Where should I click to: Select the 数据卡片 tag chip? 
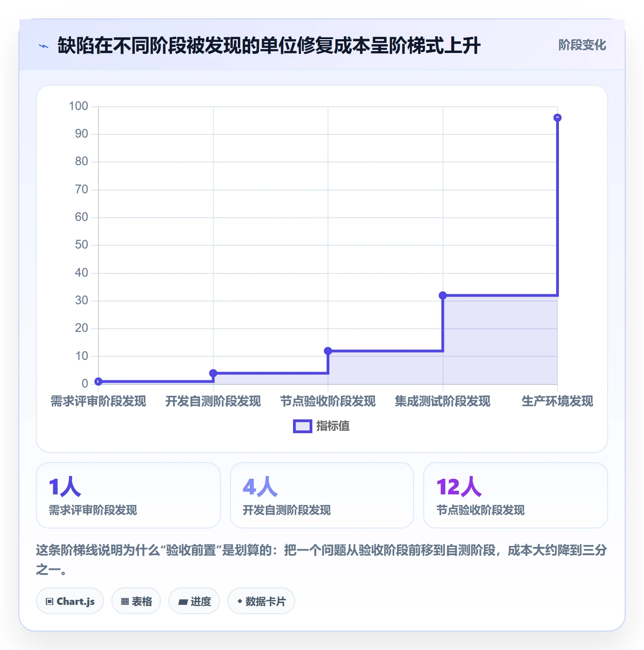261,601
